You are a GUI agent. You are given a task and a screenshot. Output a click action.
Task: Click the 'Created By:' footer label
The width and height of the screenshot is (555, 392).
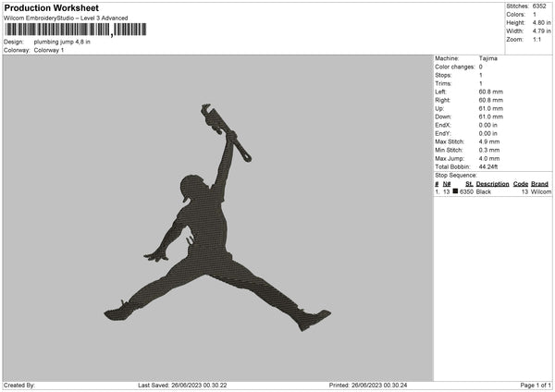click(x=19, y=386)
